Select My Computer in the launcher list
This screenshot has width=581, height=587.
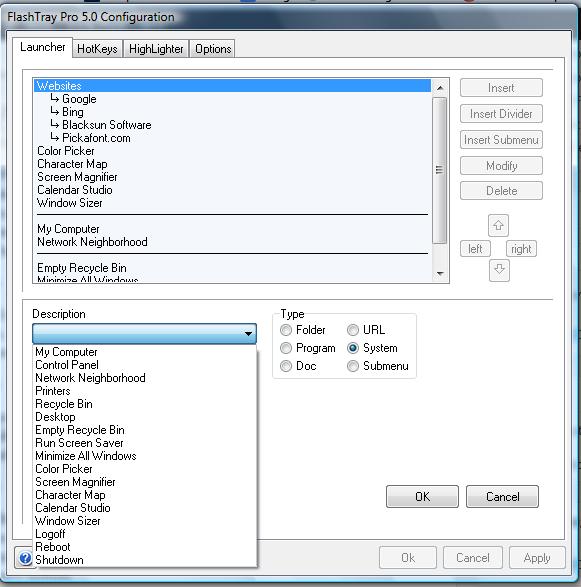click(x=232, y=229)
